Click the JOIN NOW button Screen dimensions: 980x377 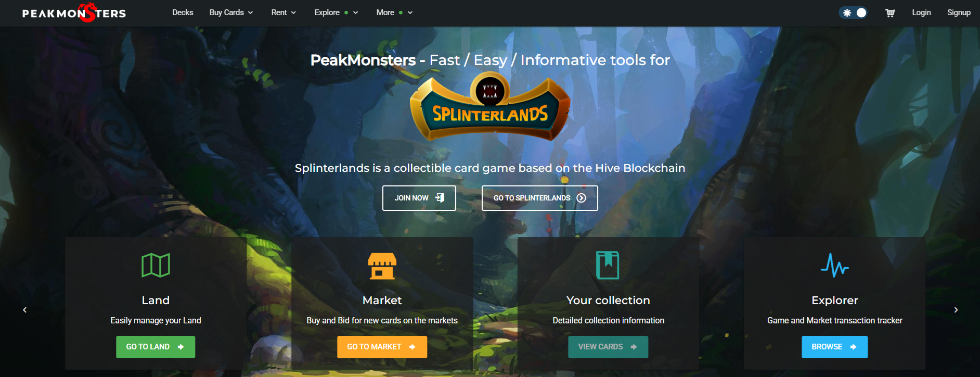pos(419,198)
